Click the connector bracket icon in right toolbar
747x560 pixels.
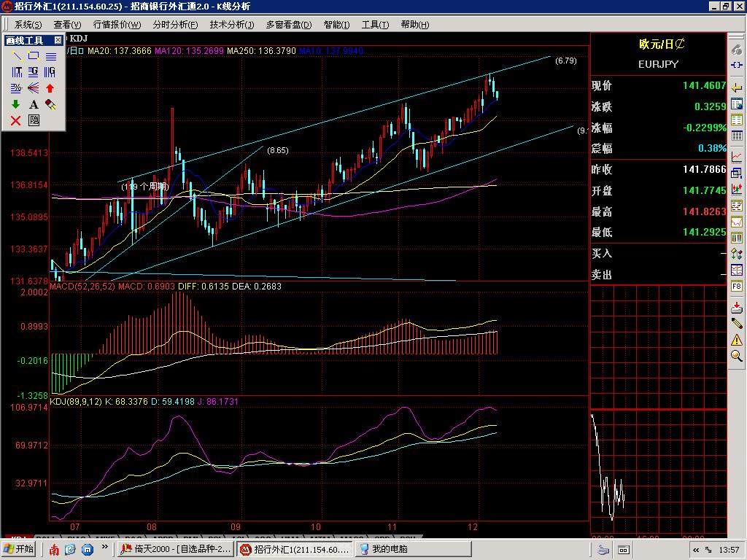737,65
